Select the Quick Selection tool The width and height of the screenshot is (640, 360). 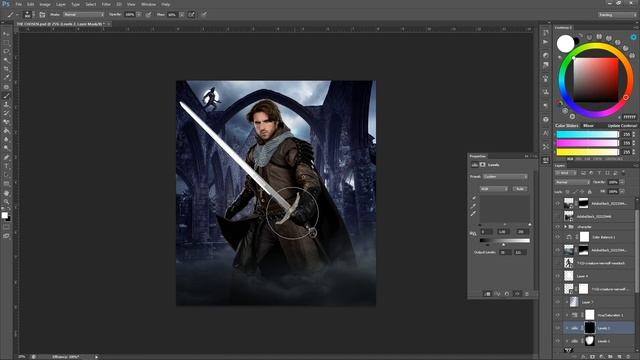(x=6, y=60)
